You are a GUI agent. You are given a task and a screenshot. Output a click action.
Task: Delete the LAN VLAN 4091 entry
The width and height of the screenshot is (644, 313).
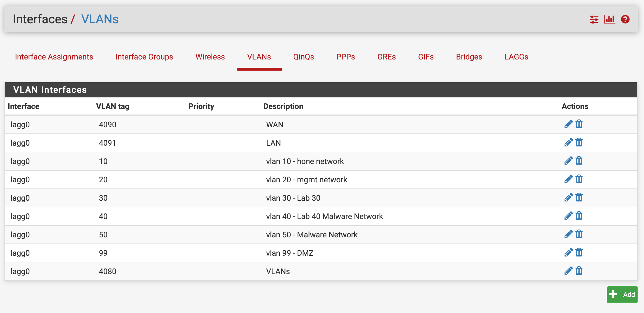(x=579, y=142)
